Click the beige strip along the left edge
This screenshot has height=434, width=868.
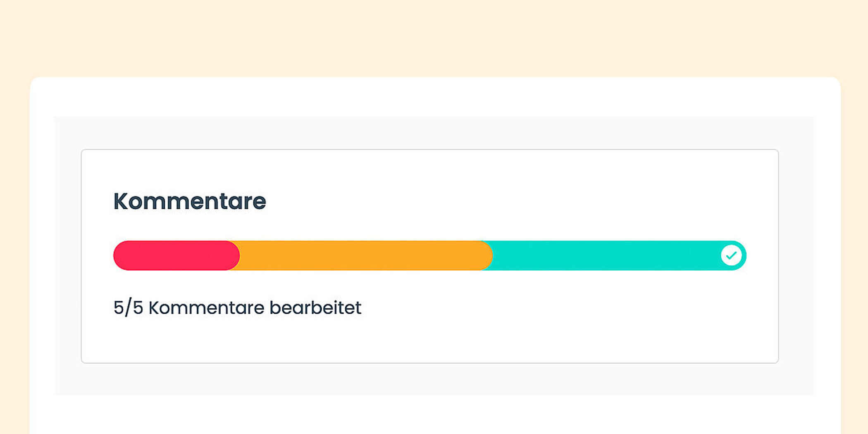click(x=14, y=248)
